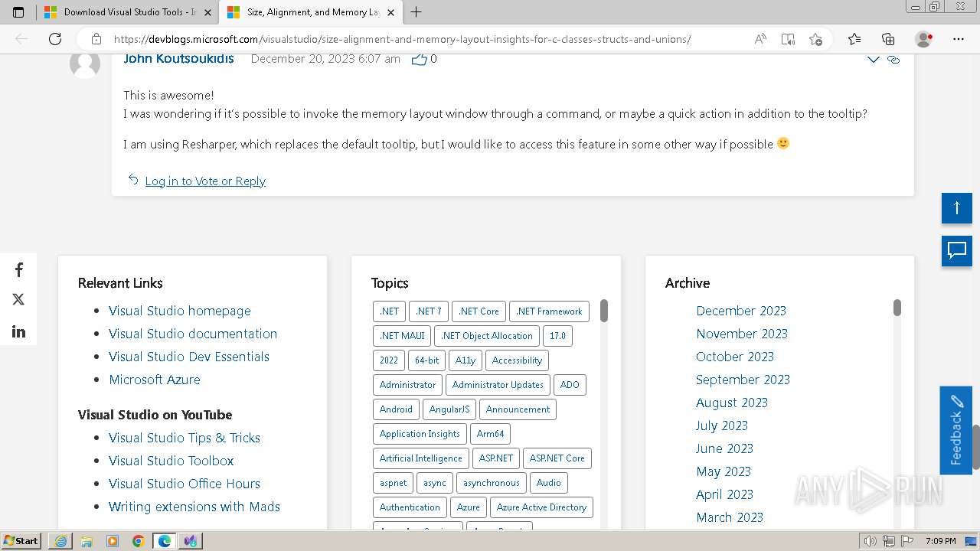Image resolution: width=980 pixels, height=551 pixels.
Task: Click the browser refresh icon
Action: [x=55, y=39]
